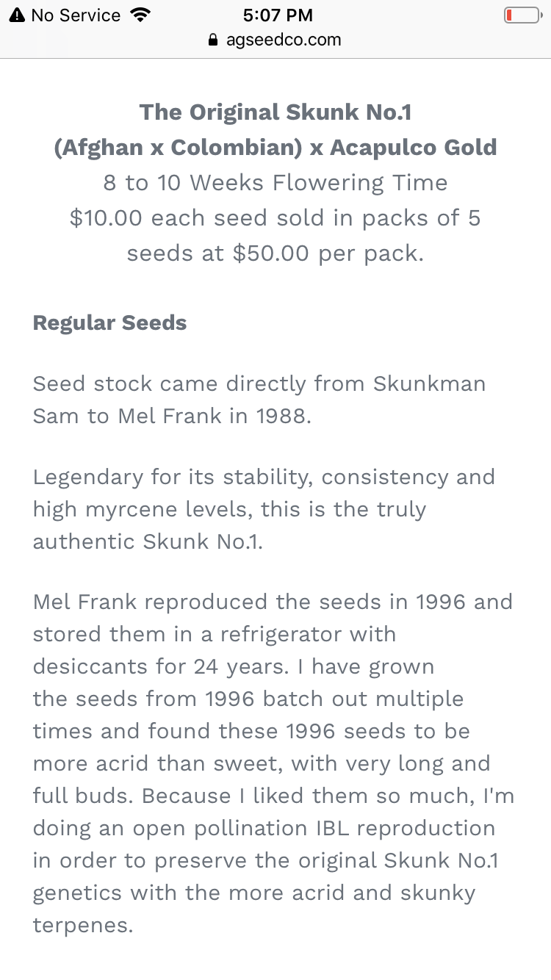The height and width of the screenshot is (980, 551).
Task: Tap the No Service carrier text
Action: coord(76,15)
